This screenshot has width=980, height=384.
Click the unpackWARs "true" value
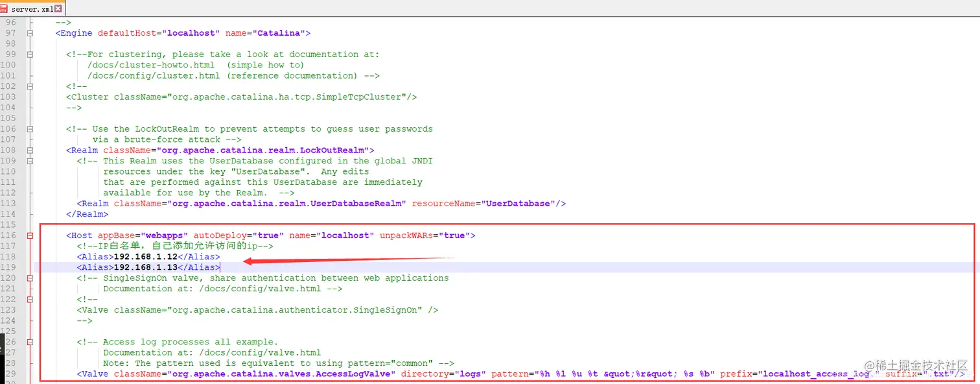click(454, 235)
